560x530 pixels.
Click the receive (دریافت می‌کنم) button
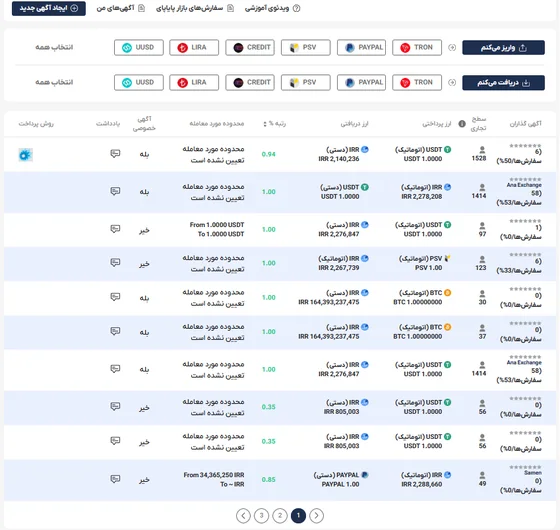click(503, 82)
